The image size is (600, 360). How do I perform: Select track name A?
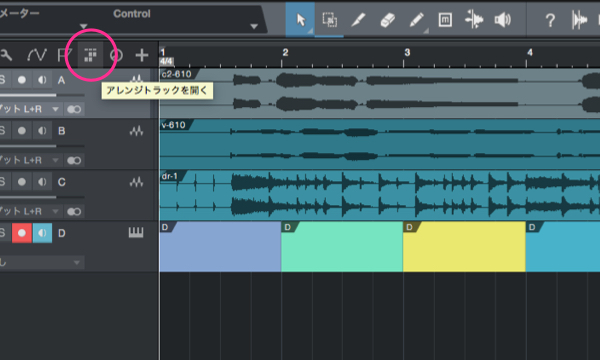click(x=61, y=80)
